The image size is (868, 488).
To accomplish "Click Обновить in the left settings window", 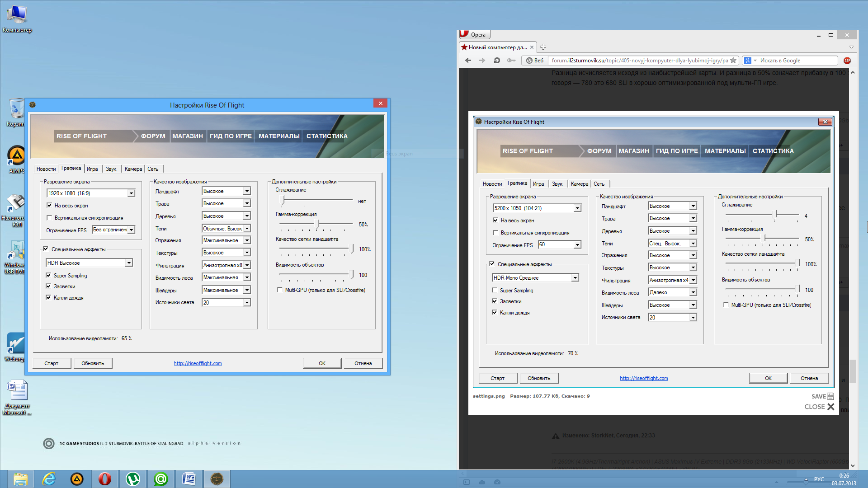I will pos(93,363).
